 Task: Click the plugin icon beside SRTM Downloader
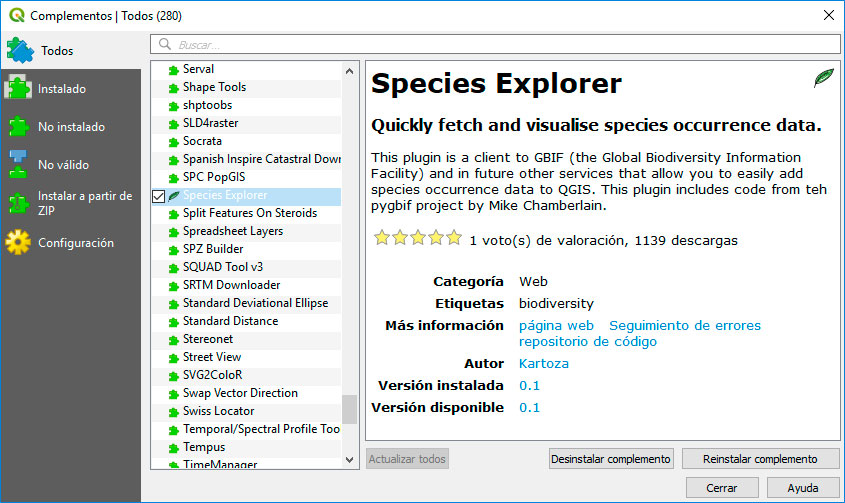[174, 286]
